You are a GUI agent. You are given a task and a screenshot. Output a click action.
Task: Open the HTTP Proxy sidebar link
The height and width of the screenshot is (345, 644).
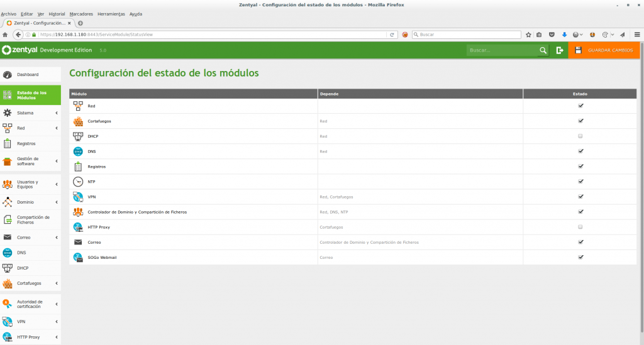click(28, 337)
